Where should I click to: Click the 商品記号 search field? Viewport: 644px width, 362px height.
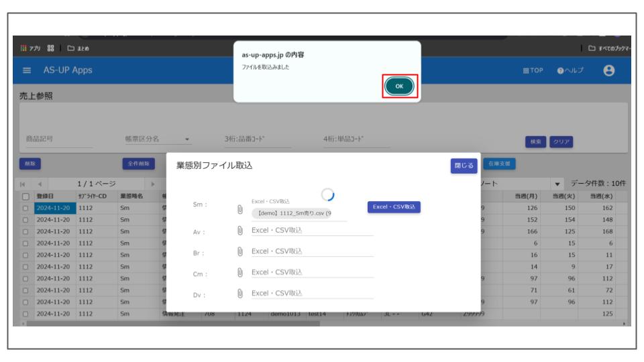click(59, 140)
